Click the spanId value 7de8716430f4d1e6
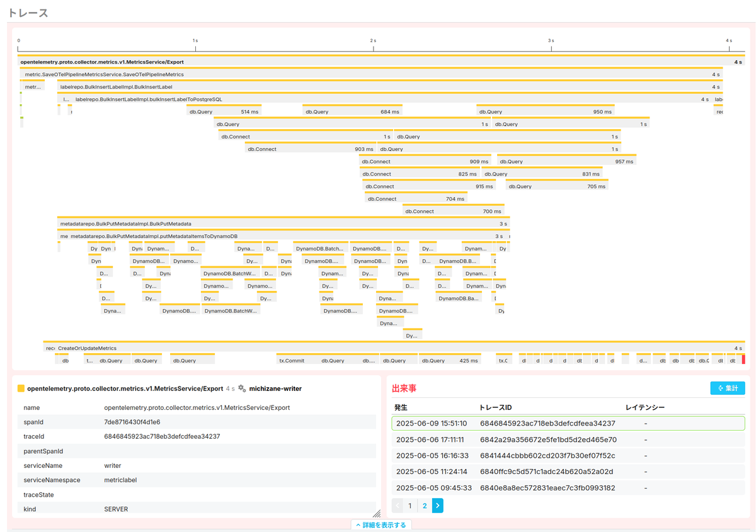This screenshot has width=756, height=532. [132, 422]
